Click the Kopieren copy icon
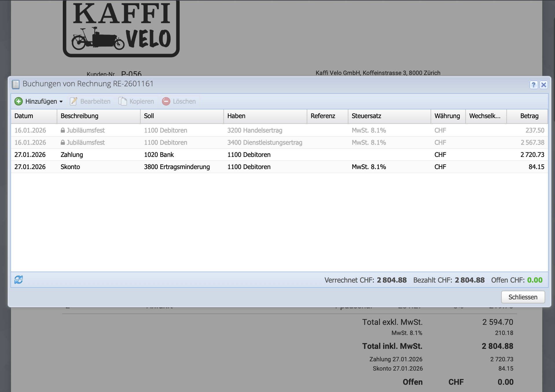 (123, 101)
